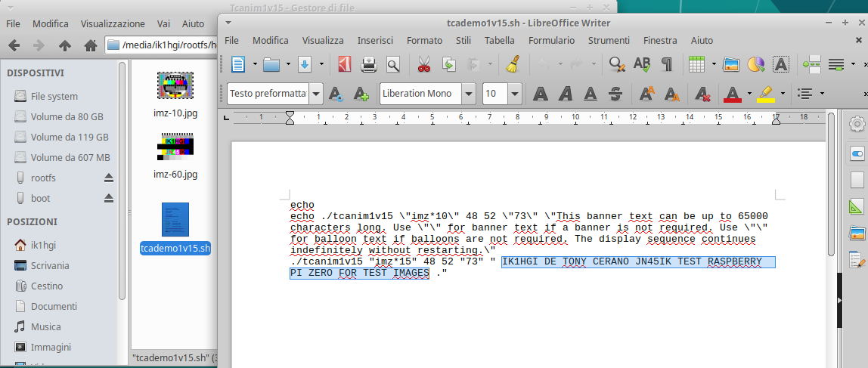Viewport: 868px width, 368px height.
Task: Open the Manage Changes sidebar icon
Action: [857, 259]
